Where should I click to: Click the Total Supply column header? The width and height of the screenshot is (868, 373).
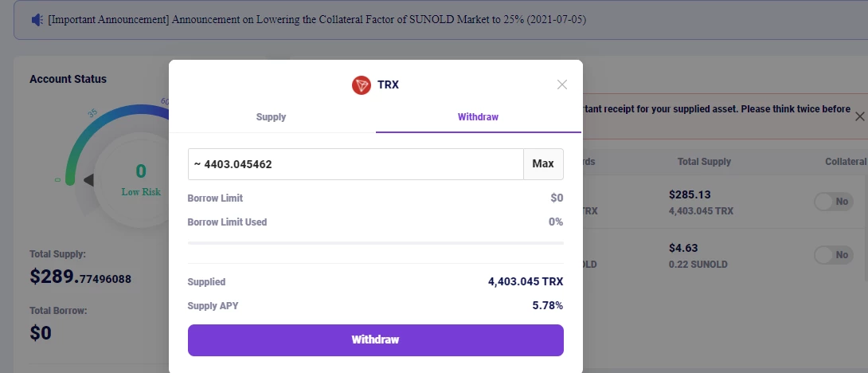click(704, 162)
